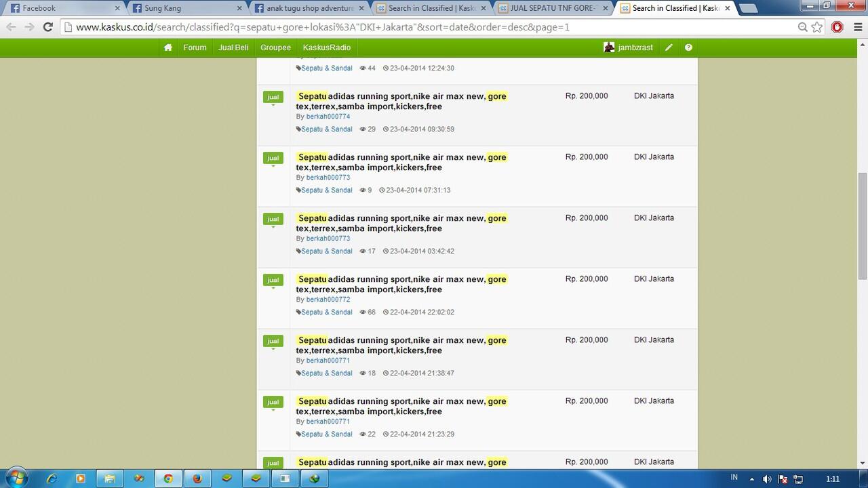
Task: Go to Kaskus home via house icon
Action: click(168, 47)
